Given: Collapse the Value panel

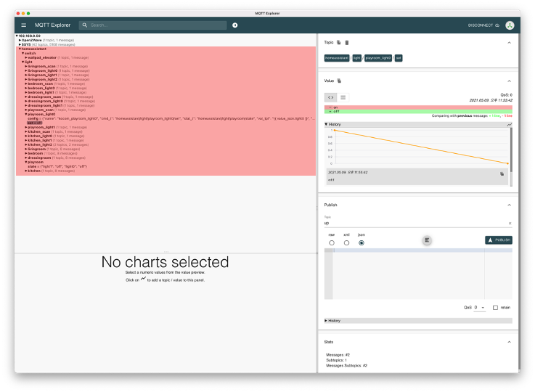Looking at the screenshot, I should (x=509, y=81).
